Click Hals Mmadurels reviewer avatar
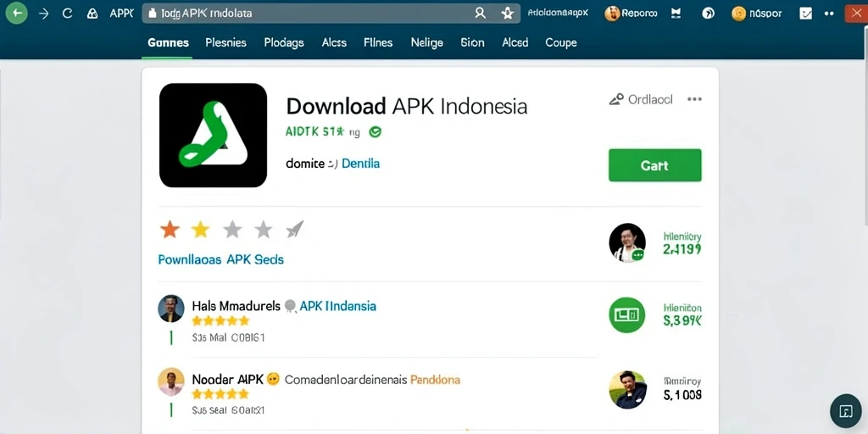 (171, 309)
